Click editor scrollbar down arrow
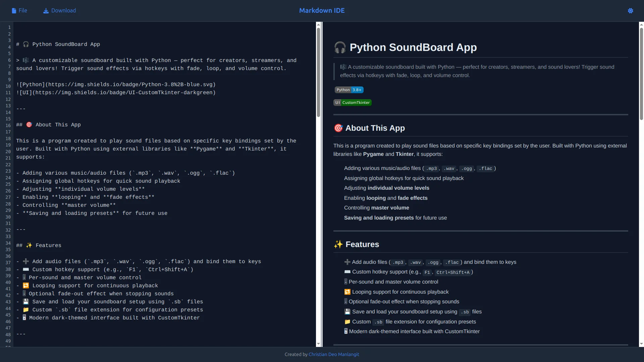644x362 pixels. click(x=318, y=344)
